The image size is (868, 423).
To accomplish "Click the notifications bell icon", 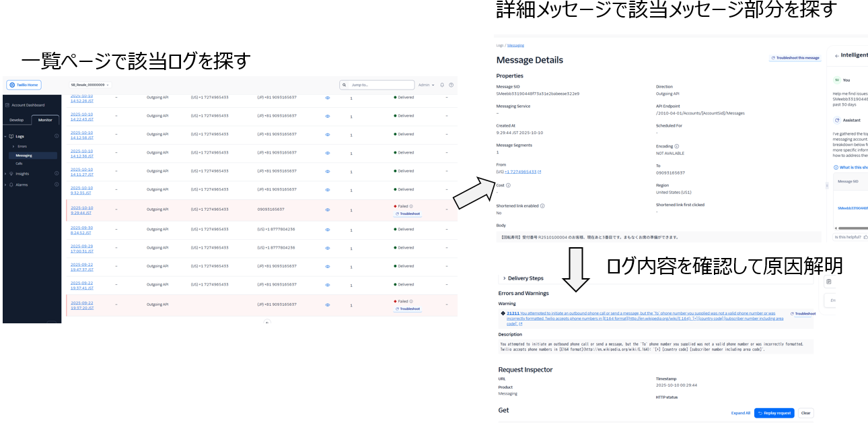I will tap(442, 85).
